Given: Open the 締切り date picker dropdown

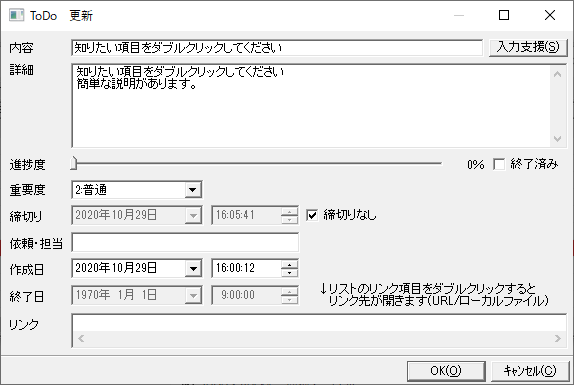Looking at the screenshot, I should (193, 215).
